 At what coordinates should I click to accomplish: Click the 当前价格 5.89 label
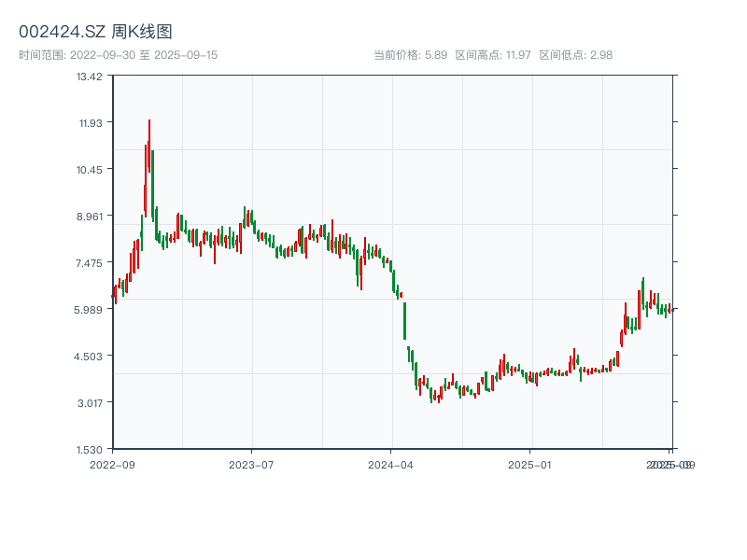click(x=411, y=55)
